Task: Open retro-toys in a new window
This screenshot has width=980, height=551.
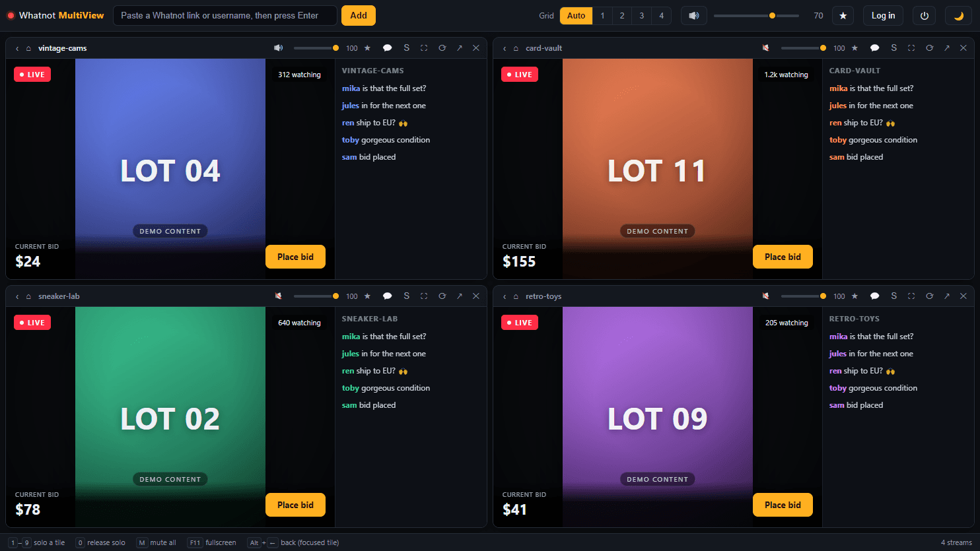Action: tap(946, 296)
